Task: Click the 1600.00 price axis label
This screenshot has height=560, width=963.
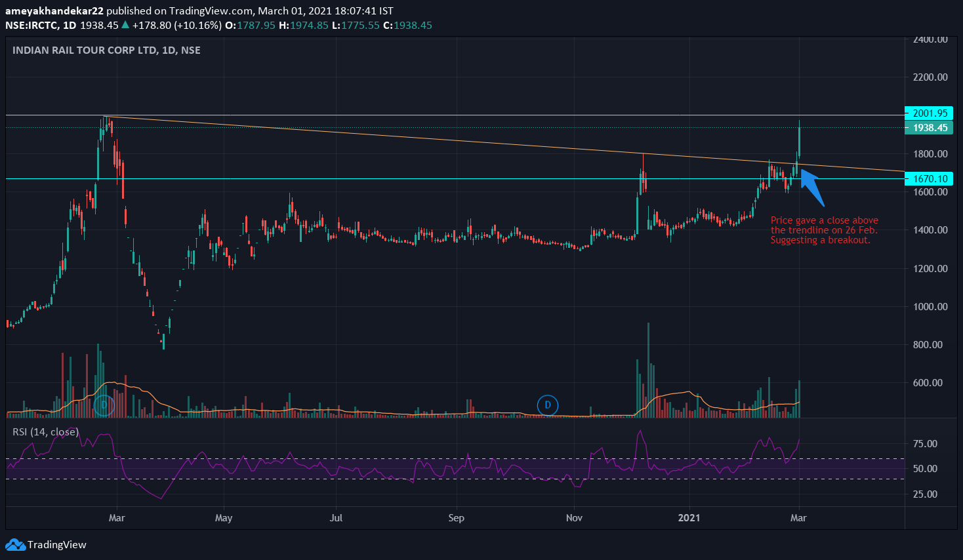Action: (930, 192)
